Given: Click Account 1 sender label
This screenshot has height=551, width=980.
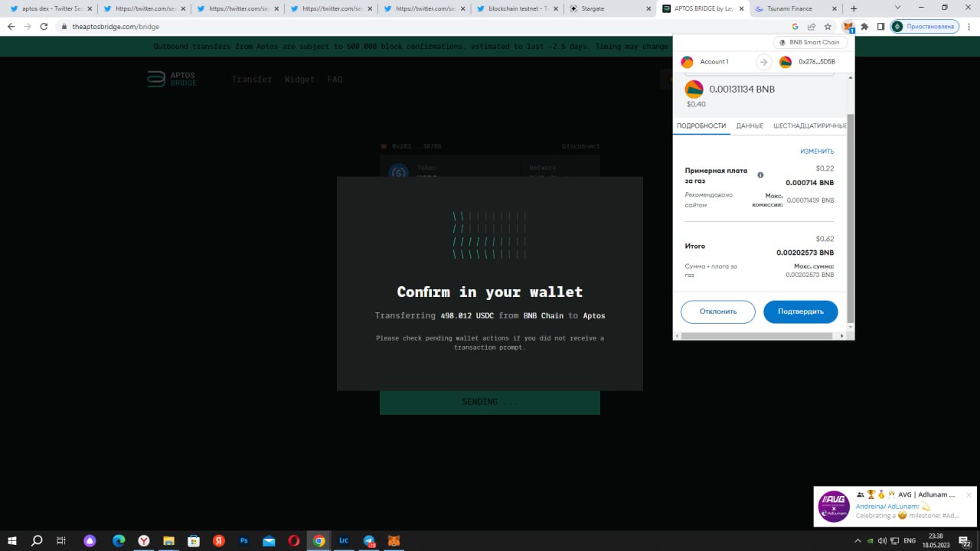Looking at the screenshot, I should pyautogui.click(x=714, y=62).
